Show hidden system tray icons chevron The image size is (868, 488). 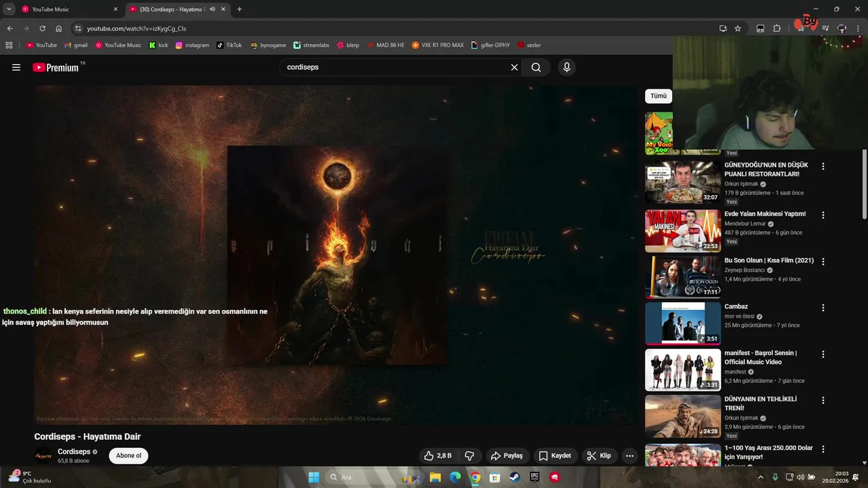[761, 477]
